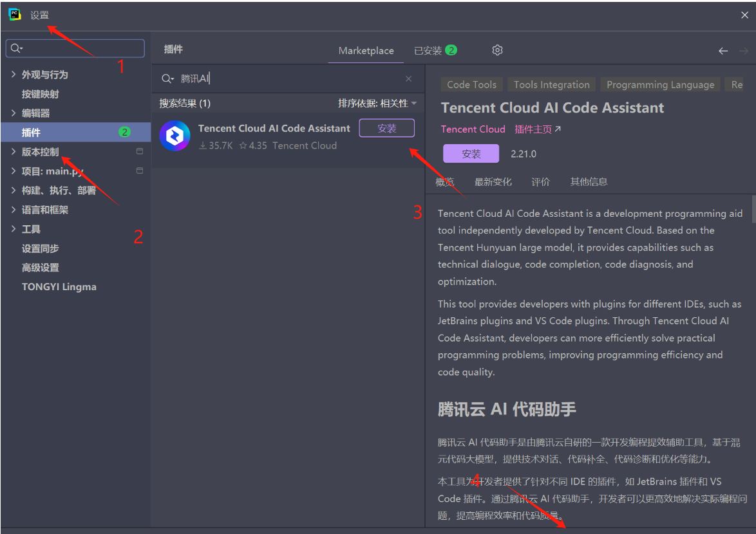This screenshot has height=534, width=756.
Task: Click the 35.7K downloads count
Action: pos(216,145)
